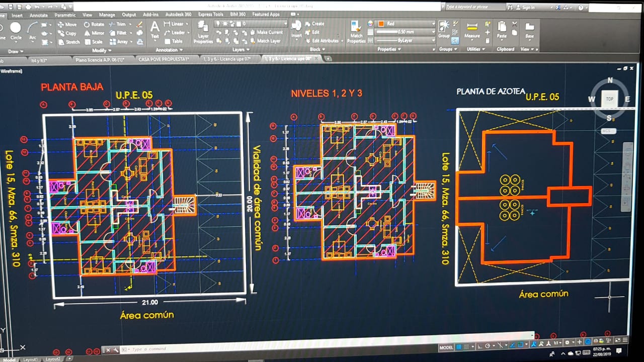Screen dimensions: 644x362
Task: Click the Paste clipboard icon
Action: point(502,30)
